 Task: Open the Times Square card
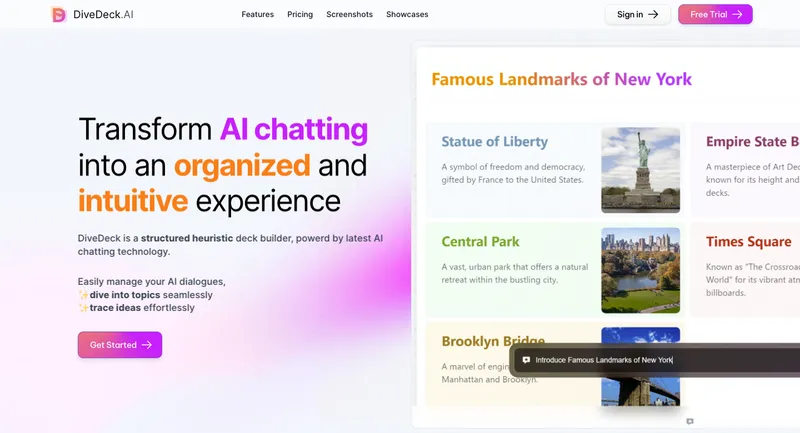click(748, 241)
